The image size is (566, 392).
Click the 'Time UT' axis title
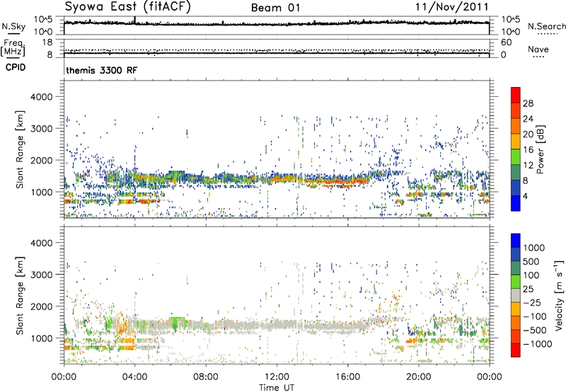click(277, 388)
